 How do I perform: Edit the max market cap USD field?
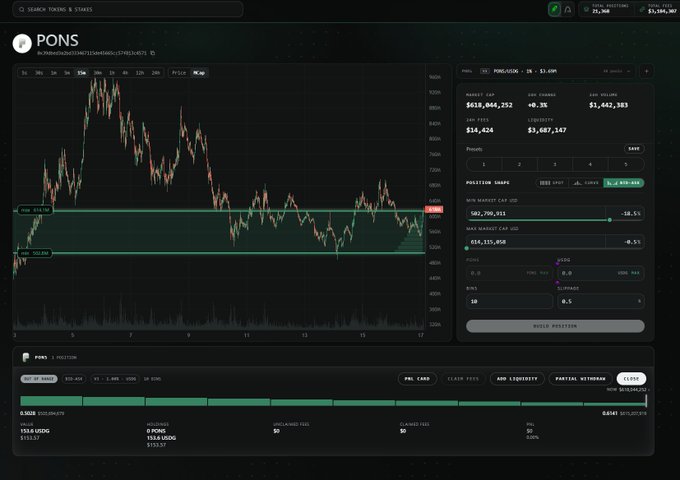coord(536,242)
